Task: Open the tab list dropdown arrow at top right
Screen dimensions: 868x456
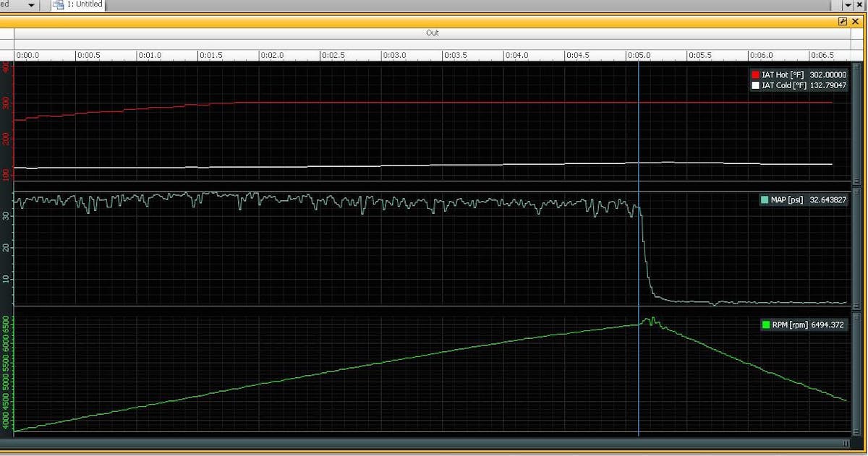Action: (848, 5)
